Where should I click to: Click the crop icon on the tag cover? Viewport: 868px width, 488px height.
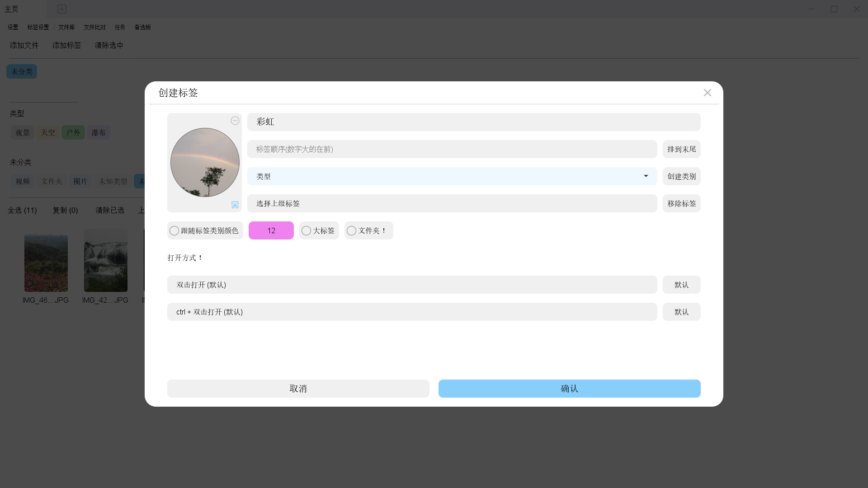point(235,205)
